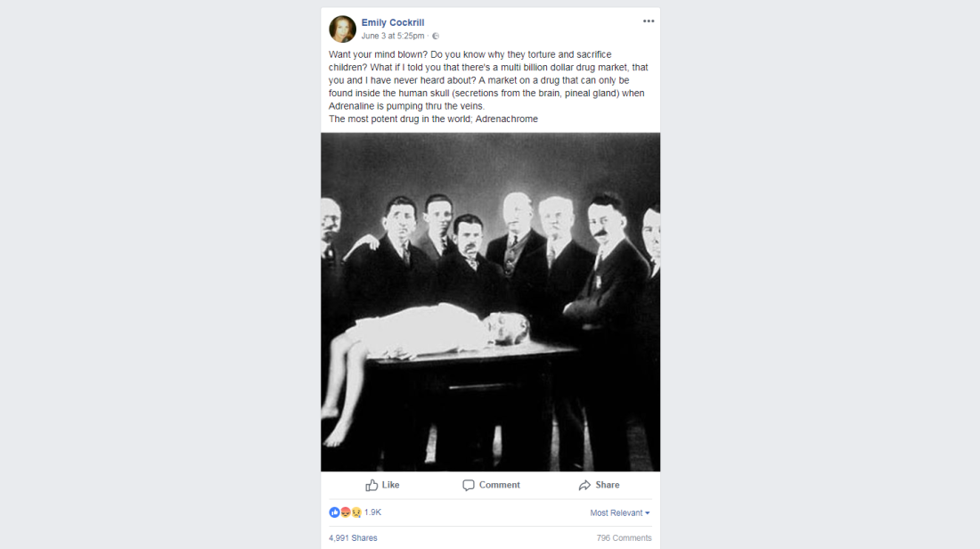Screen dimensions: 980x549
Task: Click the blue like reaction icon
Action: coord(334,512)
